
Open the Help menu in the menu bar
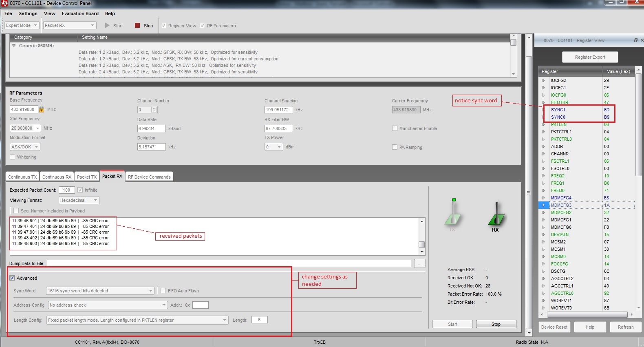click(110, 13)
